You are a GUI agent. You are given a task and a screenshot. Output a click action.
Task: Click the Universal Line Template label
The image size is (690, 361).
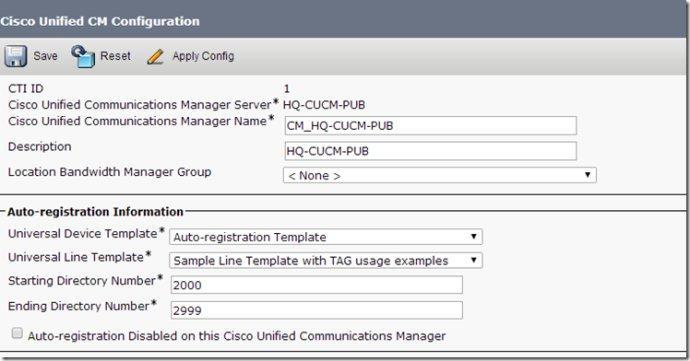click(76, 257)
